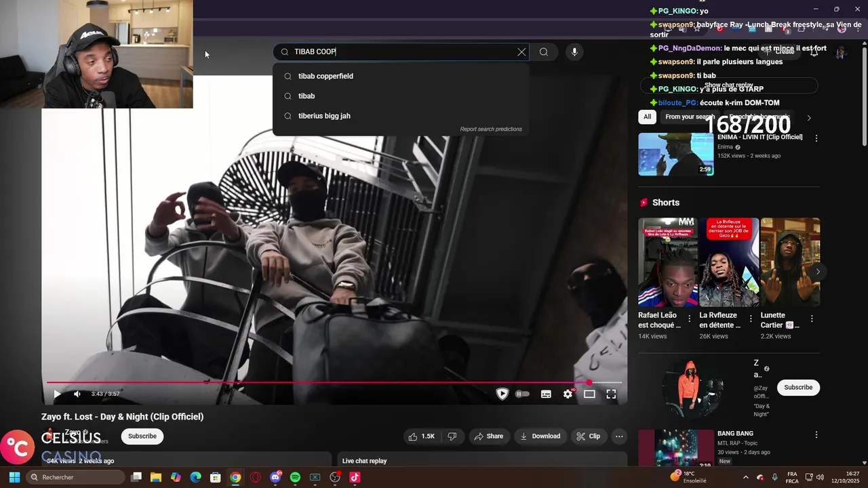Open the 'Rafael Leão est choqué' short
The image size is (868, 488).
667,262
